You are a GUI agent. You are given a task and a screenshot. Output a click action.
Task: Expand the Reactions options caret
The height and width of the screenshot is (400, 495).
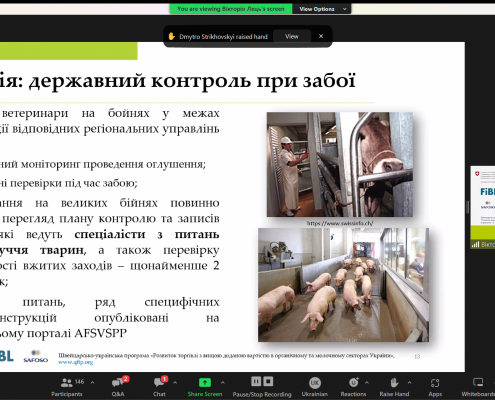pos(367,382)
